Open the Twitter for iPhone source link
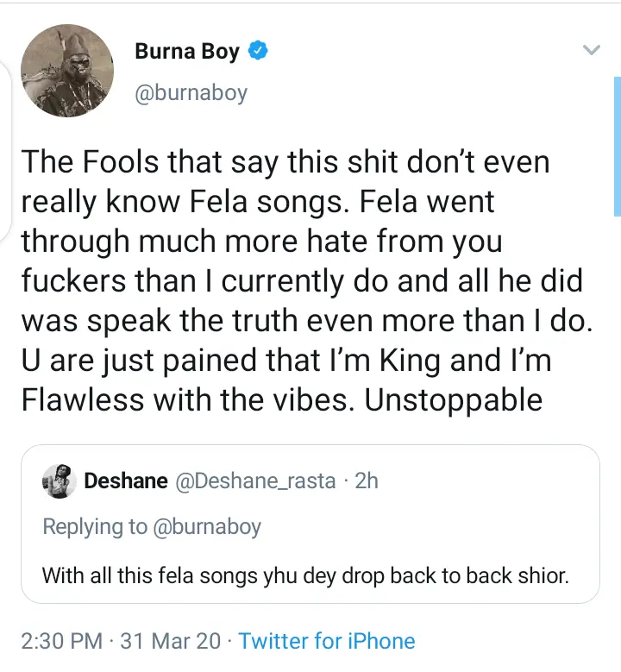 point(327,641)
